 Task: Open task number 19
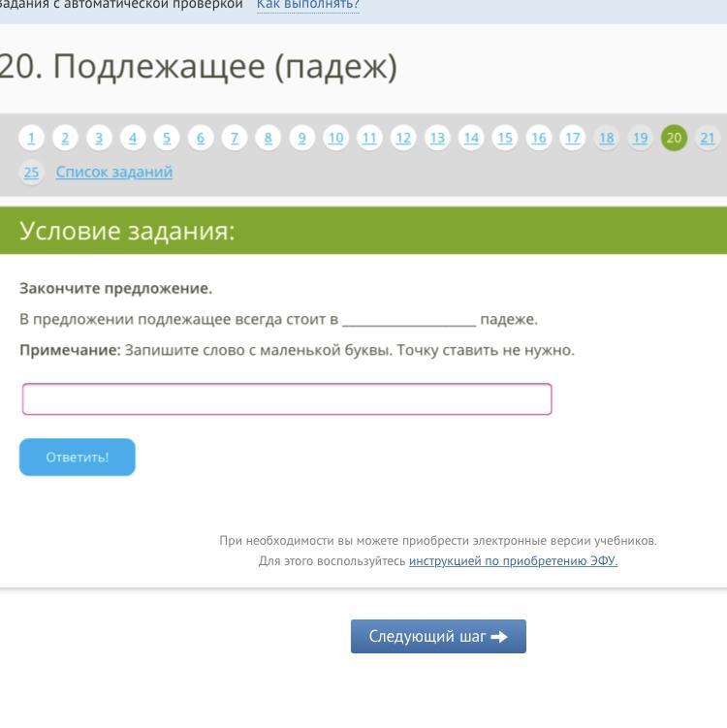(640, 138)
